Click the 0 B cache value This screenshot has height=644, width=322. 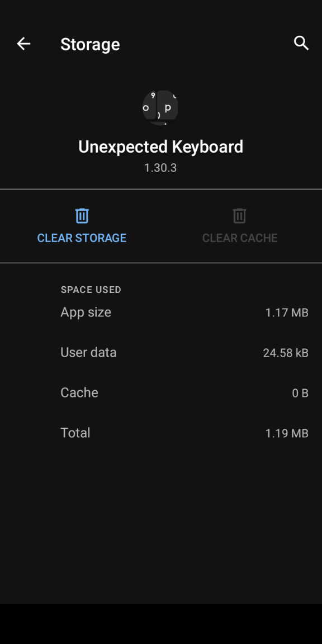coord(300,394)
